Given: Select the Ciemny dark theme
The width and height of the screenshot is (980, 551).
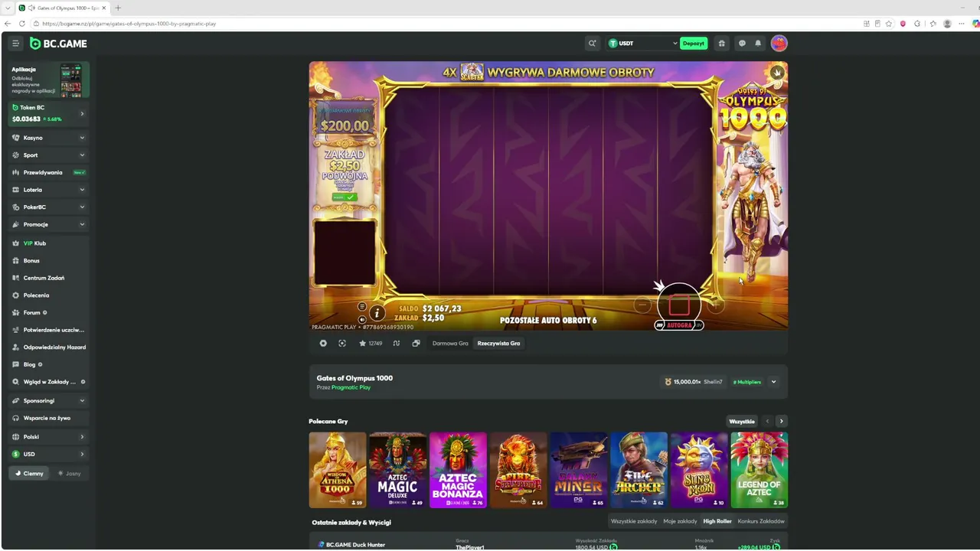Looking at the screenshot, I should (29, 474).
